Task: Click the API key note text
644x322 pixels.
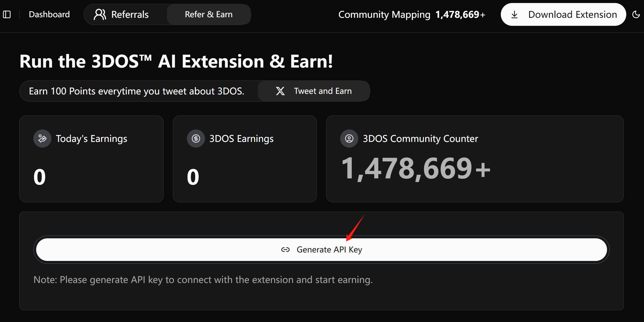Action: [x=203, y=280]
